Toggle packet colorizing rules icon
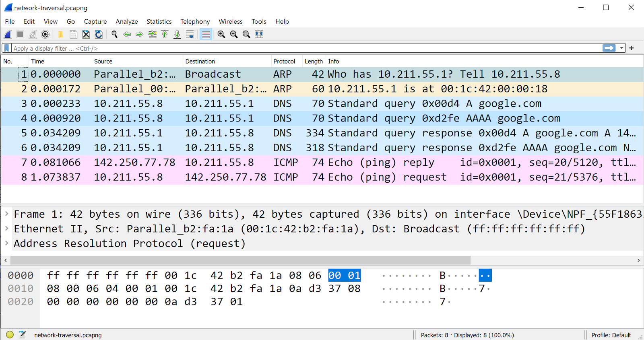 click(x=206, y=35)
